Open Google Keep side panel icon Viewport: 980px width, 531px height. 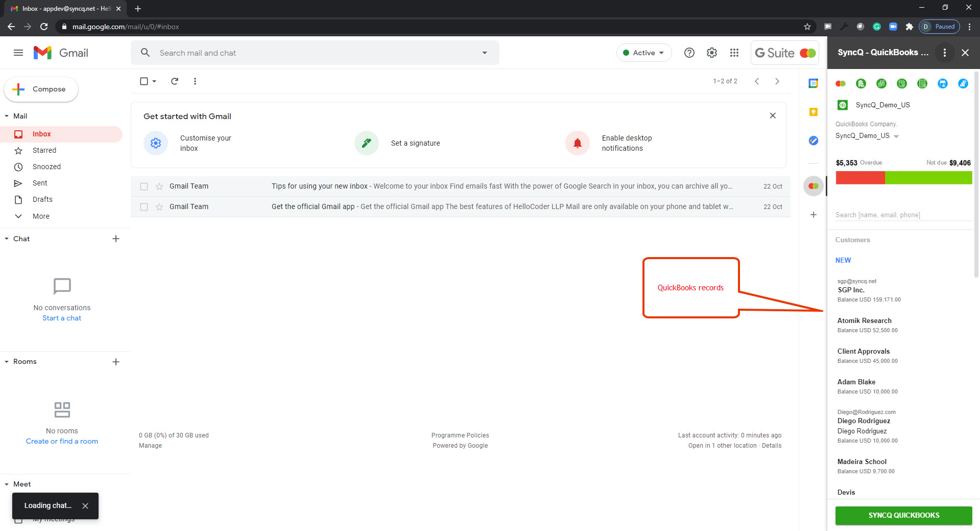[814, 112]
